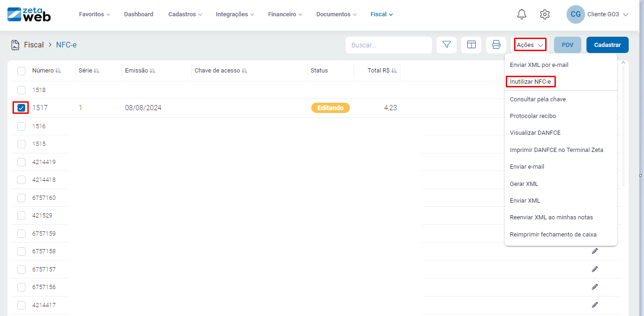Viewport: 644px width, 316px height.
Task: Click the printer icon
Action: tap(496, 45)
